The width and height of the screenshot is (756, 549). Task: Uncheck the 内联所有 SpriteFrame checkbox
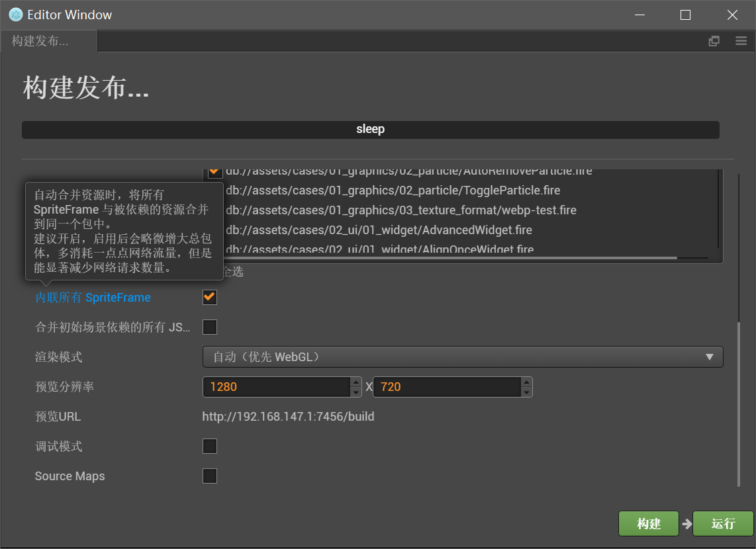coord(210,297)
